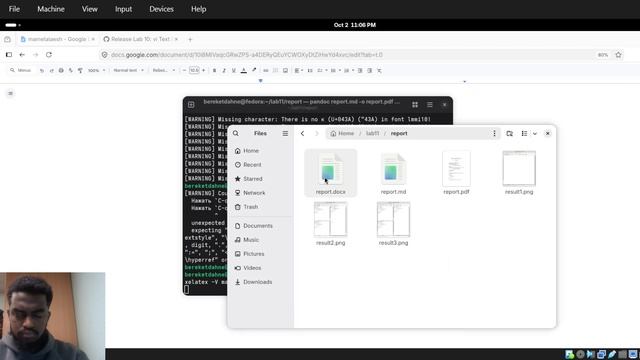Click the new tab icon in terminal
The height and width of the screenshot is (360, 640).
[x=191, y=105]
